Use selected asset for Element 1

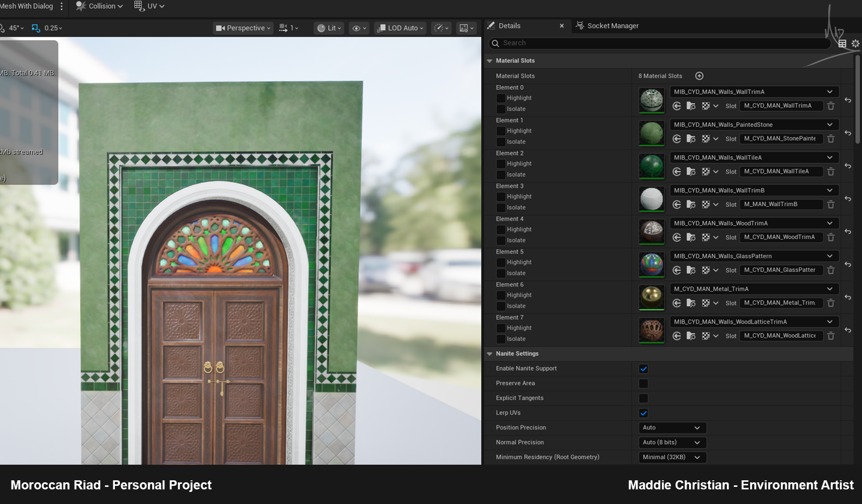click(677, 139)
